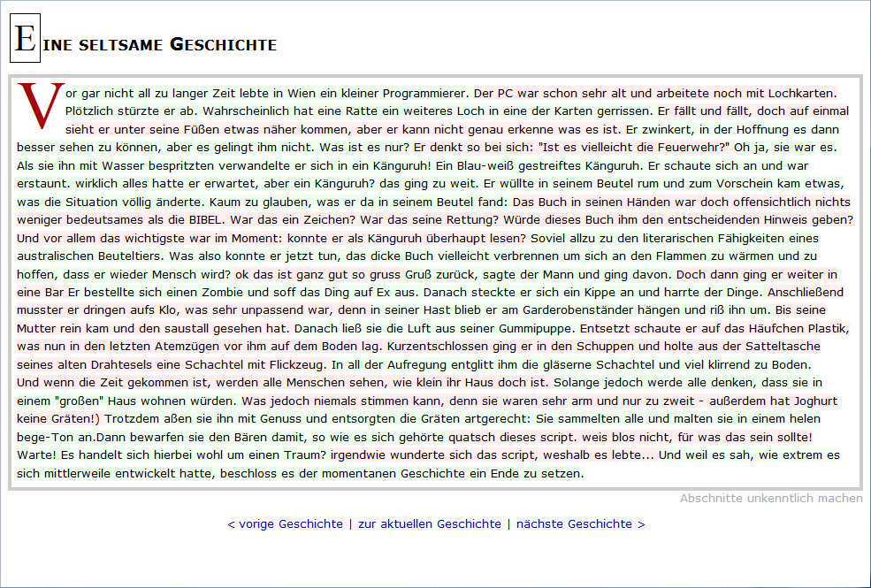Select 'Dann bewarfen sie den Bären damit'
Image resolution: width=871 pixels, height=588 pixels.
[x=270, y=438]
